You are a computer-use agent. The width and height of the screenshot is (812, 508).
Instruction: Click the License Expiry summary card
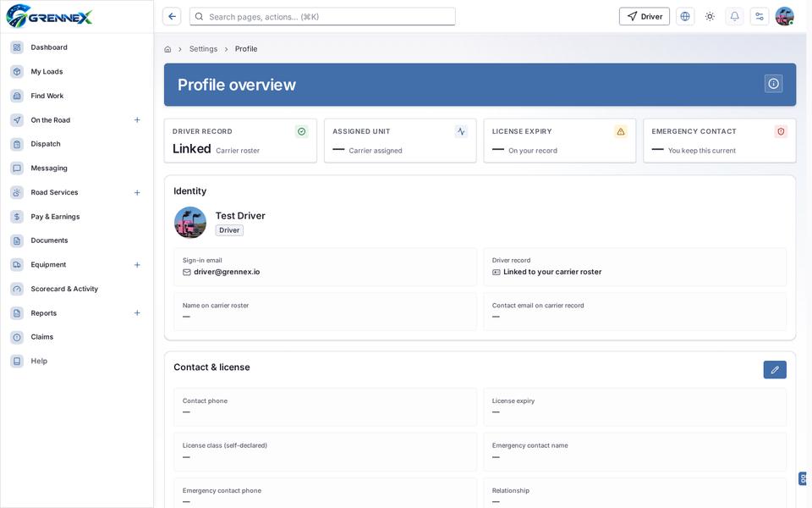560,141
